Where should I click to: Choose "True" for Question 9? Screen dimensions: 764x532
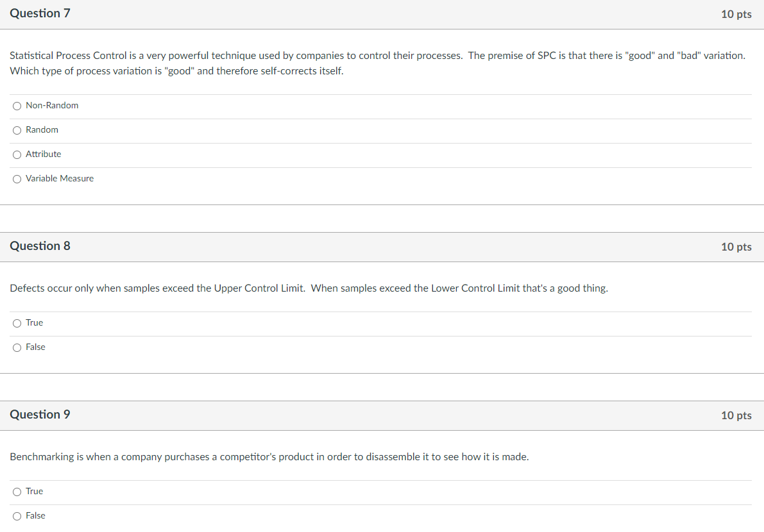[x=17, y=492]
